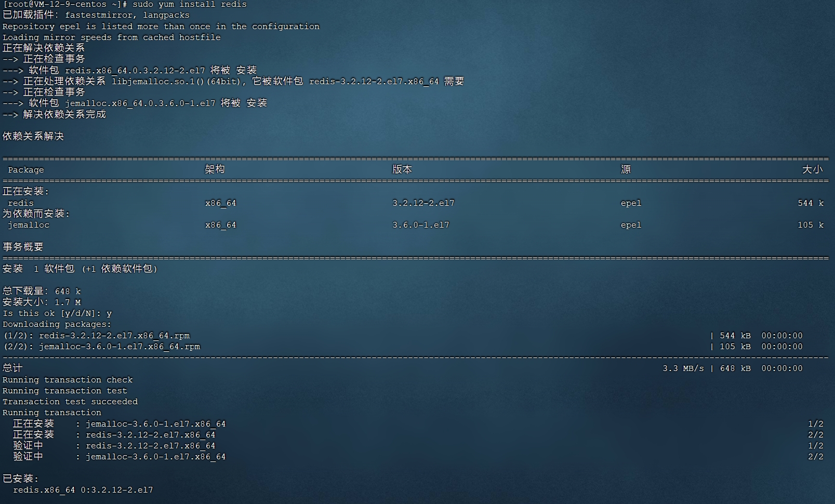Click 'epel' source in the redis row
This screenshot has height=504, width=835.
point(631,203)
